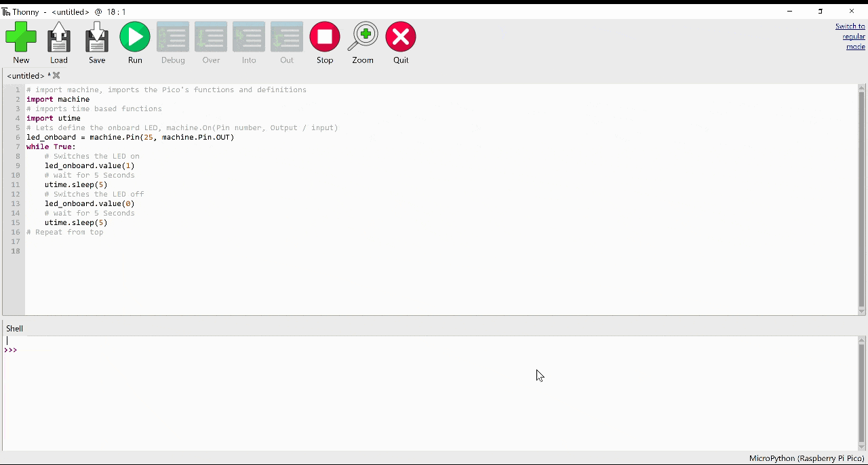
Task: Place the cursor on the 'while True:' line
Action: [x=52, y=147]
